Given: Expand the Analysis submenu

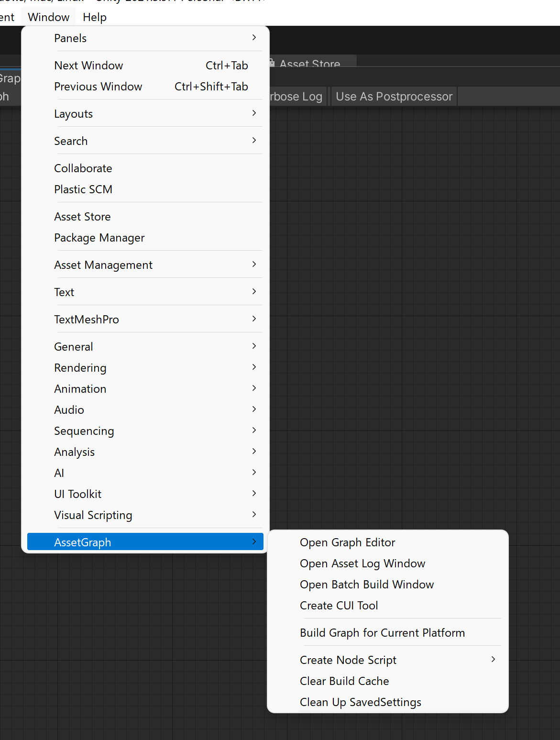Looking at the screenshot, I should click(145, 452).
